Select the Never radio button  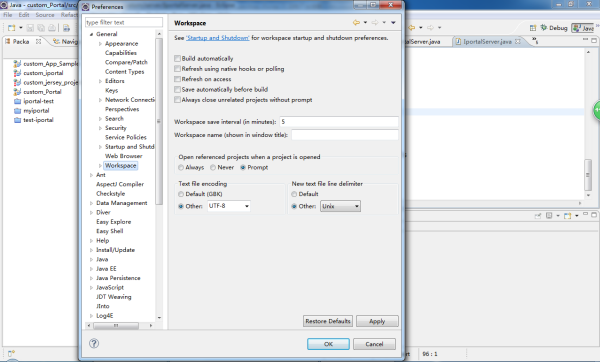click(x=213, y=167)
